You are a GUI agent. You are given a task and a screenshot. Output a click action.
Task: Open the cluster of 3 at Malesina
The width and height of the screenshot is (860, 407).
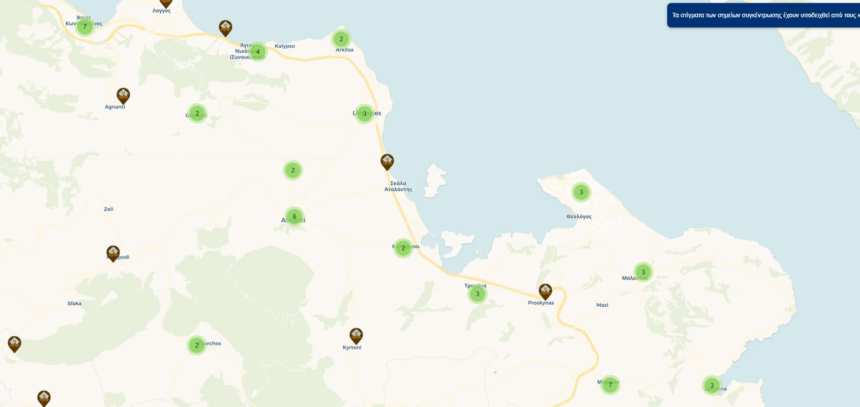point(643,272)
